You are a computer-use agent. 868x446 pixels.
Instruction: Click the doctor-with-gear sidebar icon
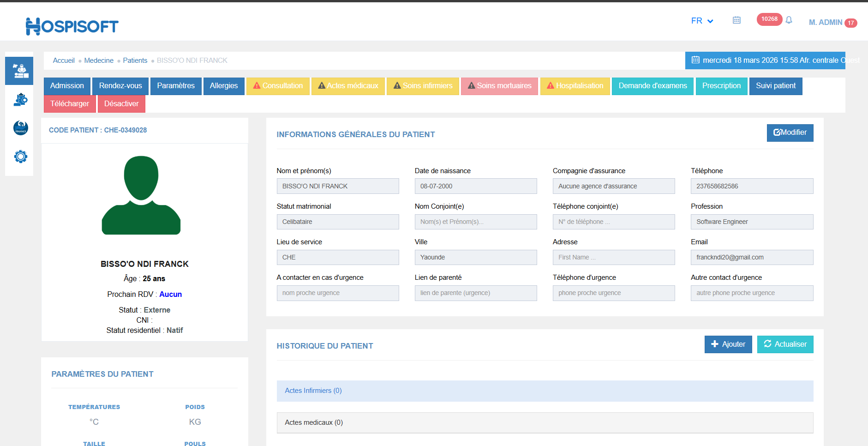(x=20, y=100)
